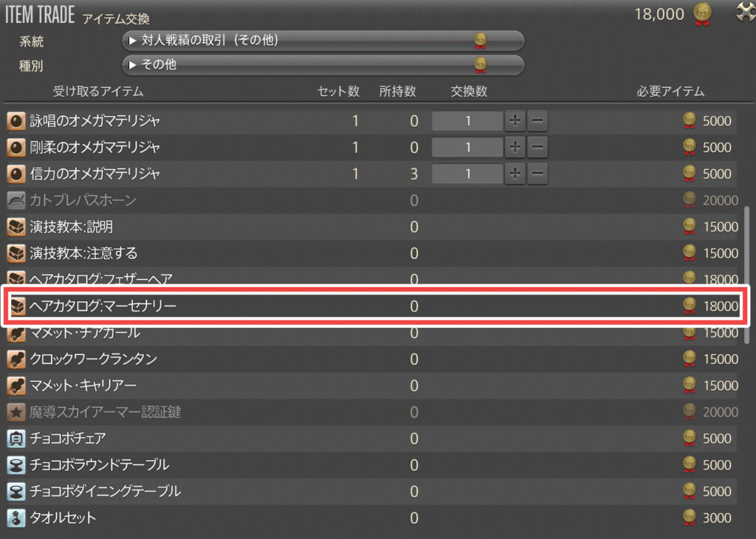Click the チョコボチェア furnishing icon
Viewport: 756px width, 539px height.
tap(16, 439)
